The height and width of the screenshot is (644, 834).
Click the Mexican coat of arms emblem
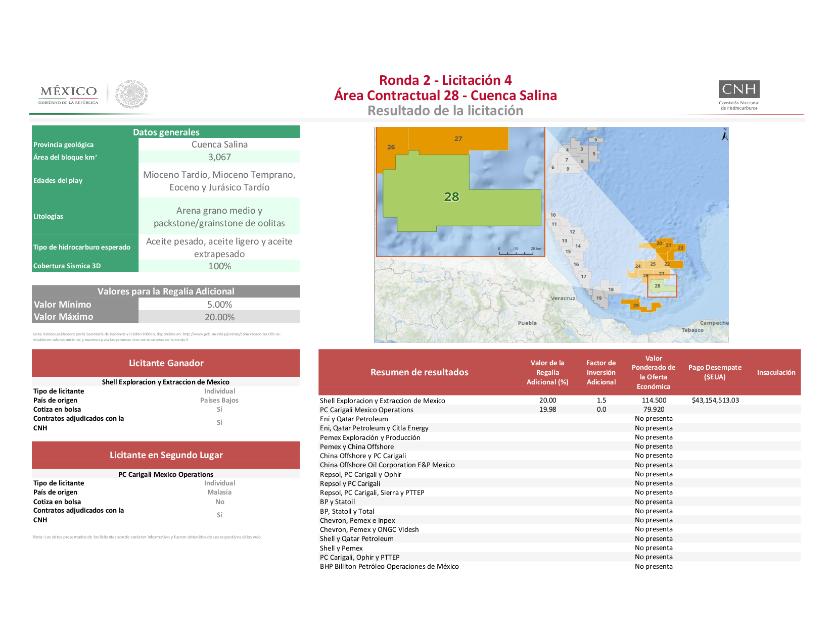(132, 94)
